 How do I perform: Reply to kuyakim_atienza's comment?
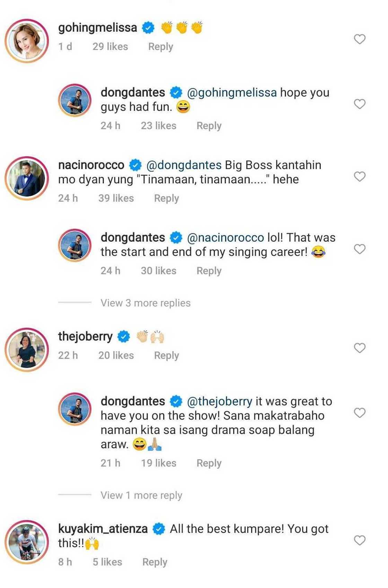(x=155, y=562)
